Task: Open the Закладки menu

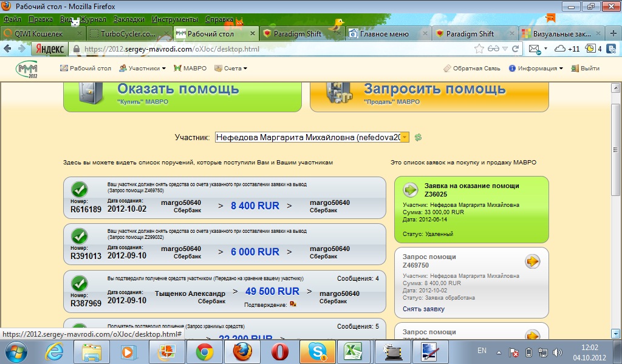Action: 129,19
